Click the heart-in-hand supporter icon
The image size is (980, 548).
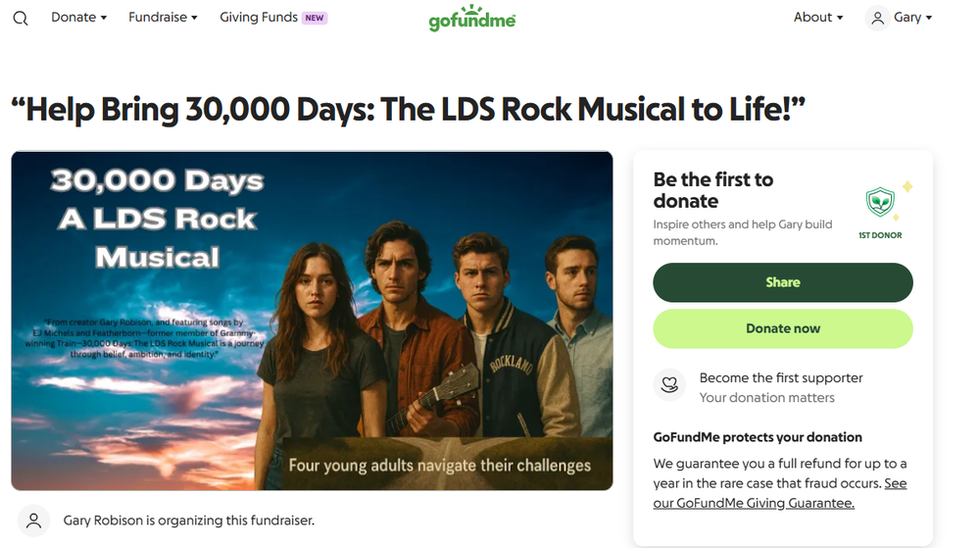click(669, 385)
